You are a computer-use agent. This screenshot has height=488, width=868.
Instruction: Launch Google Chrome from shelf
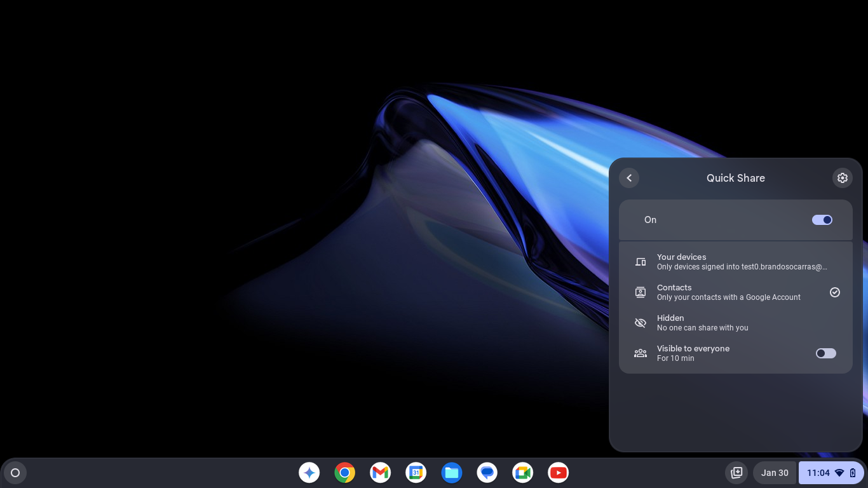pos(345,472)
